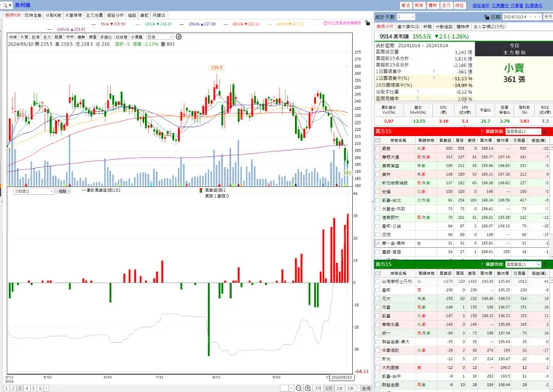This screenshot has width=553, height=392.
Task: Open the 賣方15 關鍵券商 dropdown
Action: pyautogui.click(x=523, y=264)
